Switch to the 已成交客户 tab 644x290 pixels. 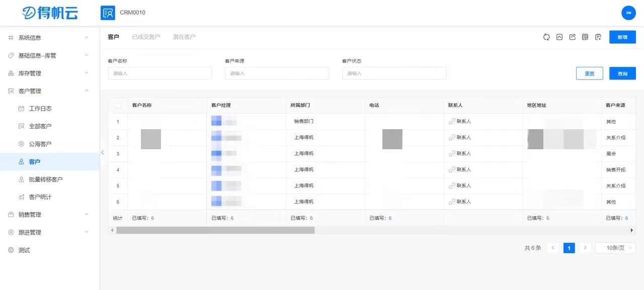[146, 37]
